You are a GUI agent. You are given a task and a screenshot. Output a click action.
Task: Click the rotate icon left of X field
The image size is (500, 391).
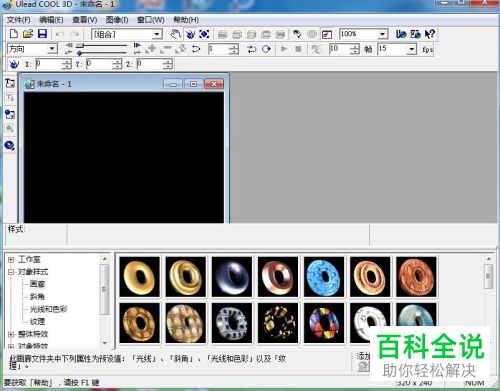tap(13, 64)
